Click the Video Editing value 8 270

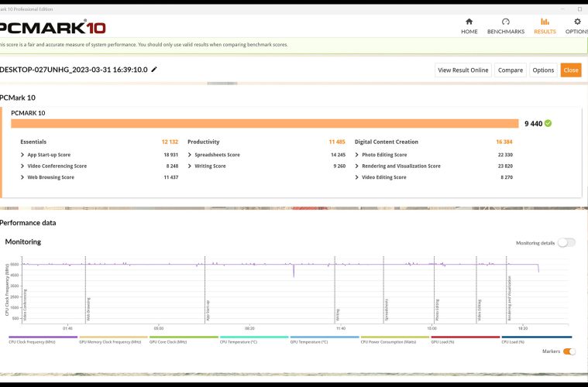click(507, 177)
